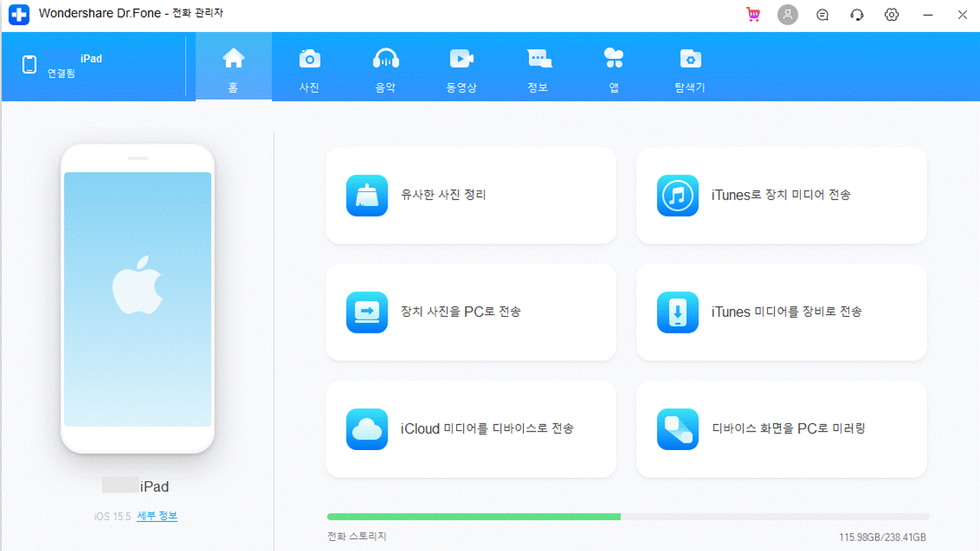Open 유사한 사진 정리 card text
Image resolution: width=980 pixels, height=551 pixels.
(x=443, y=195)
